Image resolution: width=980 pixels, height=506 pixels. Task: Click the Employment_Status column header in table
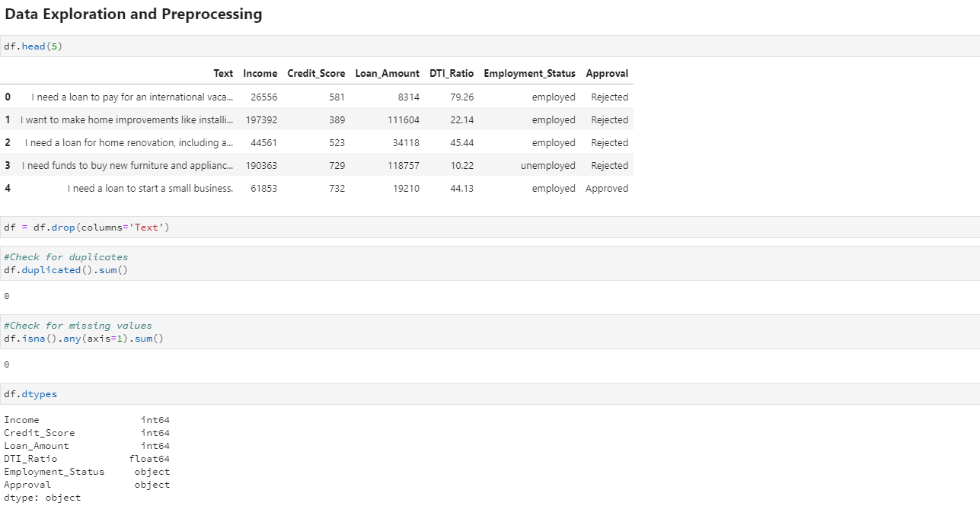coord(529,74)
